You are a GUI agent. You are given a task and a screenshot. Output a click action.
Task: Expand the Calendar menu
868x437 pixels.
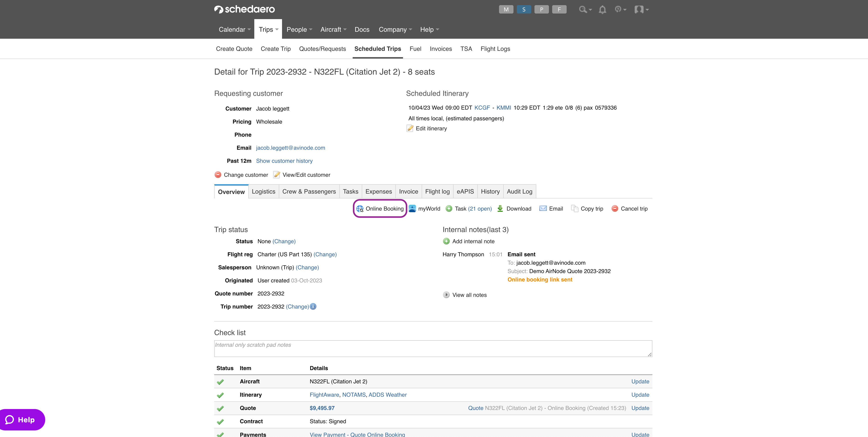(x=234, y=29)
